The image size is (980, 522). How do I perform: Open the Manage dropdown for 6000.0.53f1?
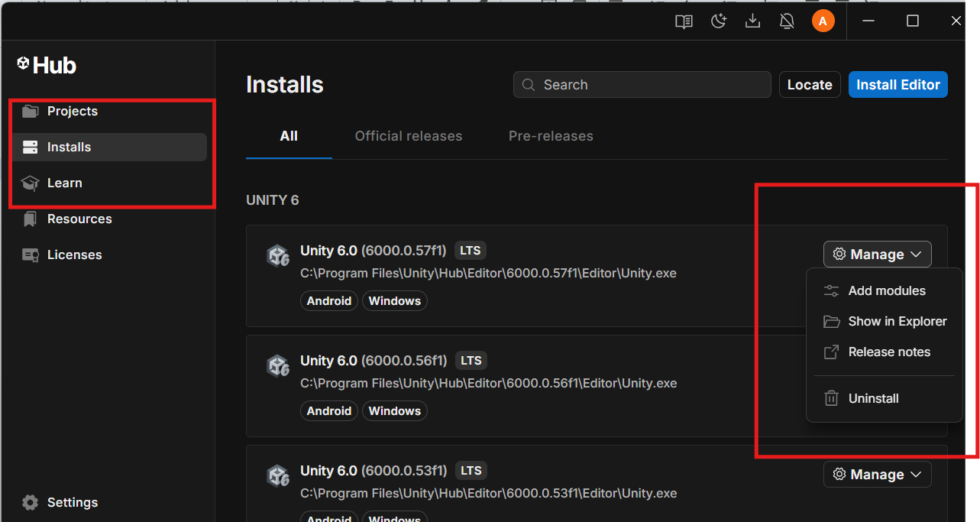click(878, 475)
